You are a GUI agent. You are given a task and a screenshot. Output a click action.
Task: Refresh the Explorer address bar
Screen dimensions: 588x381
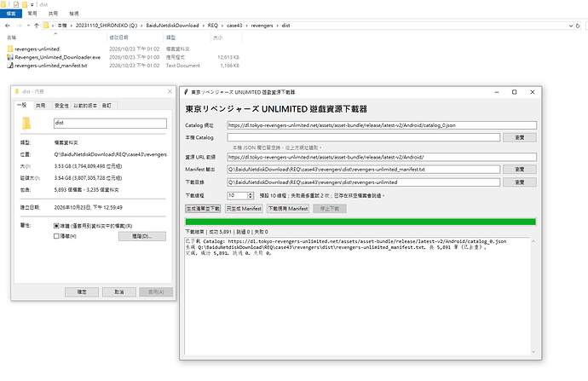coord(578,26)
